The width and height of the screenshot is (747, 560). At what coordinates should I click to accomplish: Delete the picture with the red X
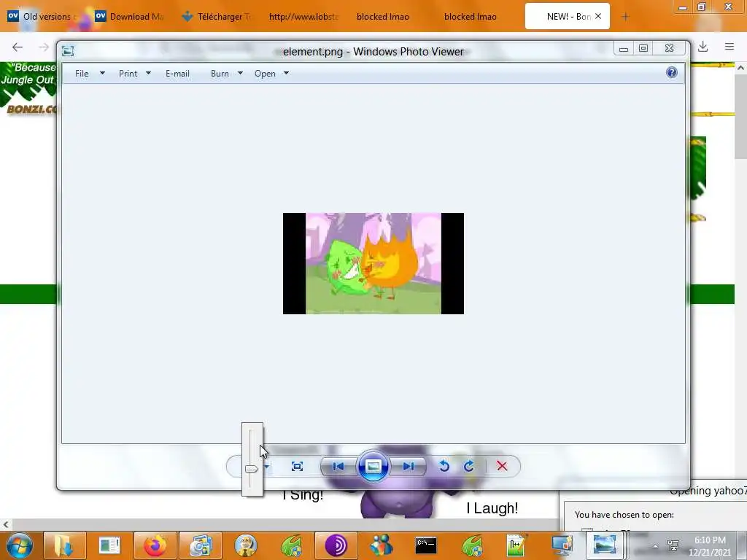pos(502,466)
